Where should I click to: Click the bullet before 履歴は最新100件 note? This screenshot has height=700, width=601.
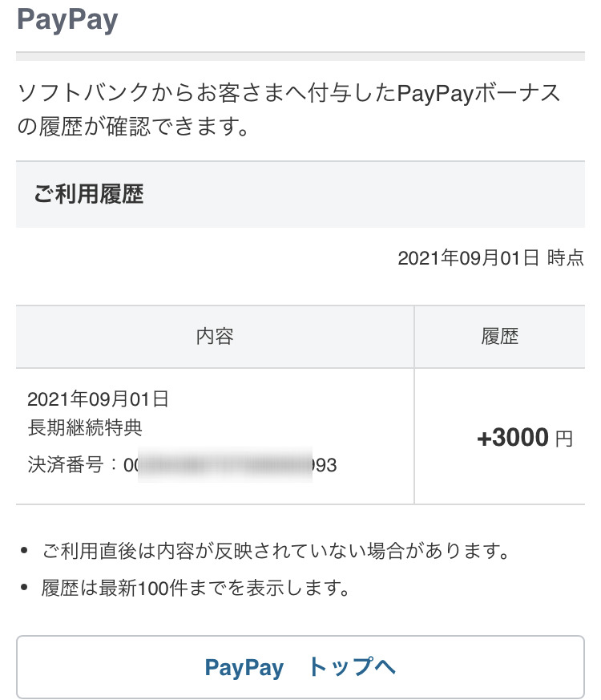pyautogui.click(x=25, y=589)
